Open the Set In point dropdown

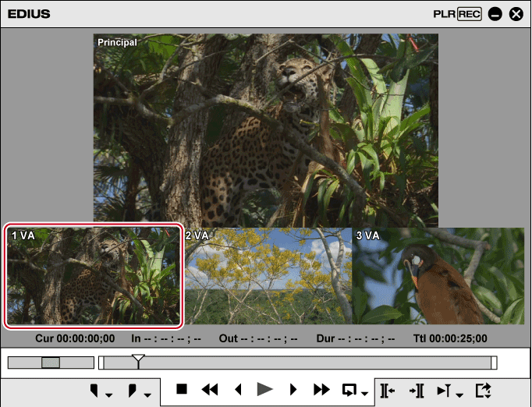108,394
